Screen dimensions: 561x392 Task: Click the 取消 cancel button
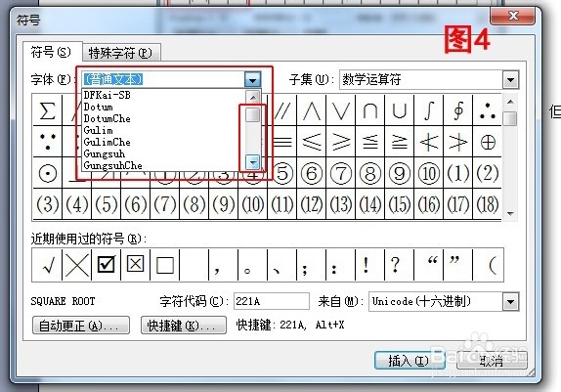492,361
